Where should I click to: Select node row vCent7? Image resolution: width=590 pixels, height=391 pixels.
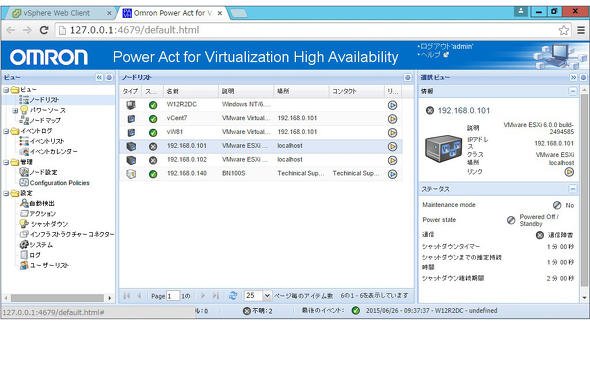[261, 119]
